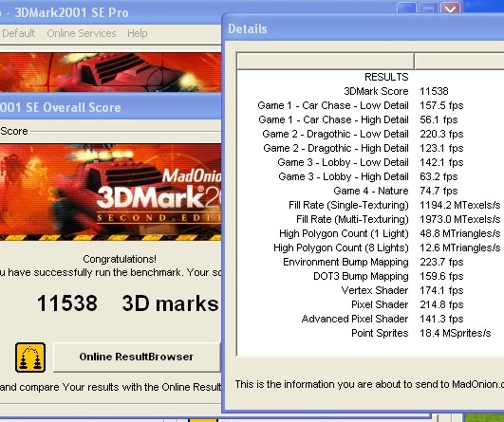The width and height of the screenshot is (504, 422).
Task: Click the 18.4 MSprites/s value
Action: [x=456, y=333]
